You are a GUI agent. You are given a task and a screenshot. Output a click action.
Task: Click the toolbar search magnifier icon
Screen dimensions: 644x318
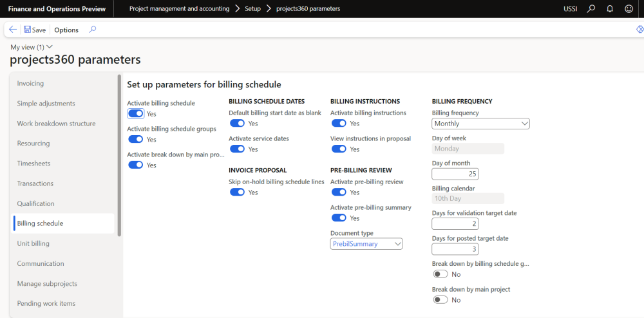click(x=93, y=30)
